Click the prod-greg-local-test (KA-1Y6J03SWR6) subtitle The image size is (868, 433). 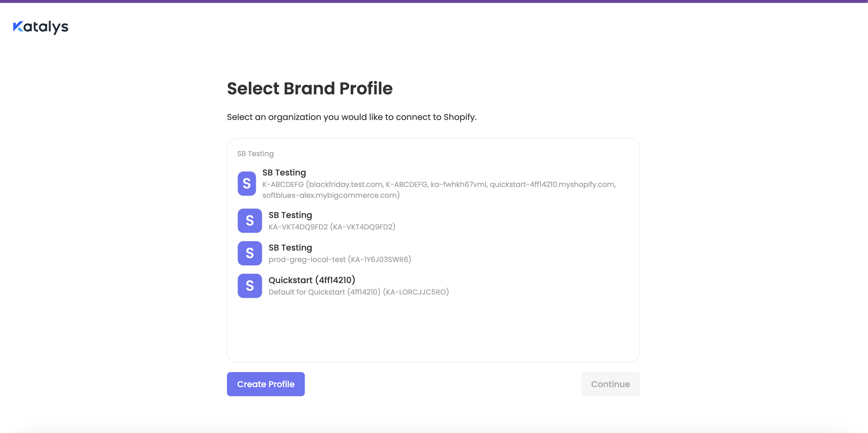pos(340,260)
